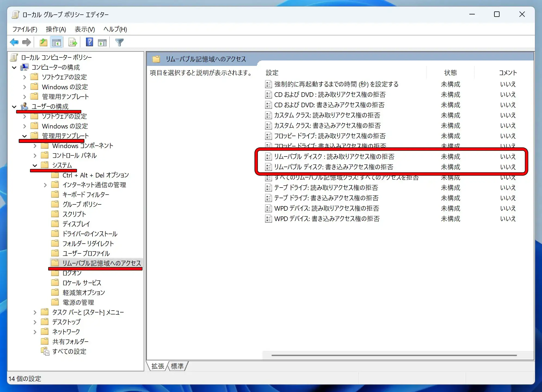542x392 pixels.
Task: Click the 状態 column header
Action: click(x=450, y=73)
